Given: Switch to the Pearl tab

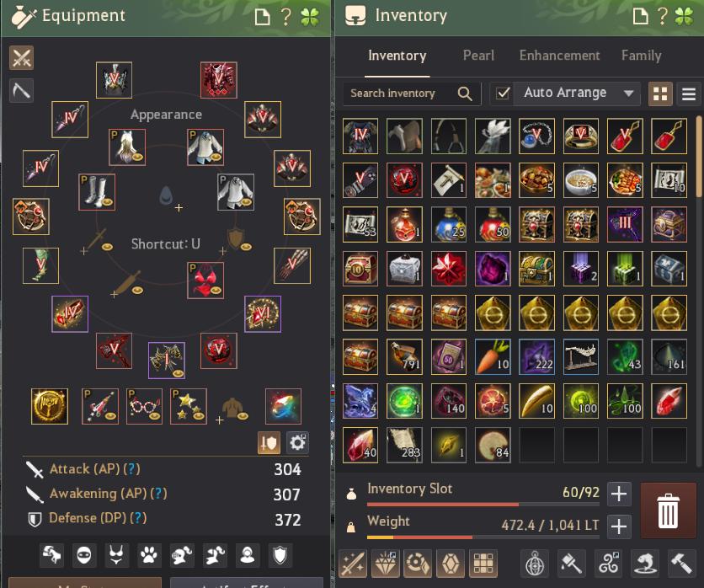Looking at the screenshot, I should point(478,56).
